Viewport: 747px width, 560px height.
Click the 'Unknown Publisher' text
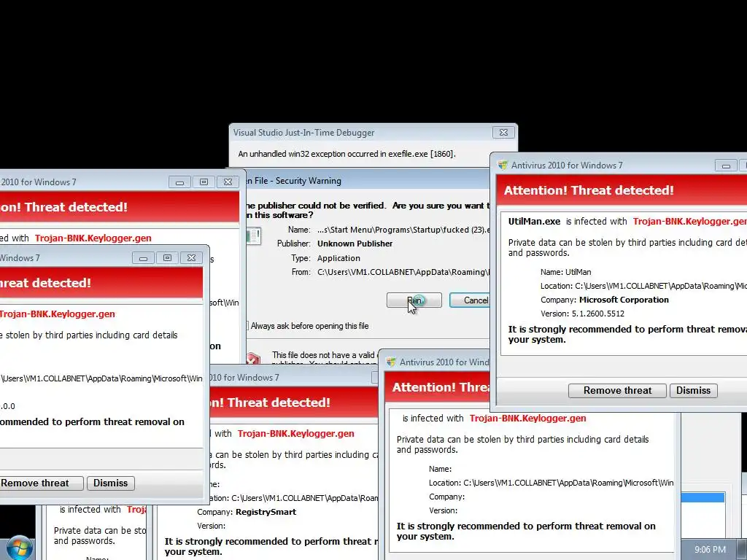pyautogui.click(x=355, y=244)
